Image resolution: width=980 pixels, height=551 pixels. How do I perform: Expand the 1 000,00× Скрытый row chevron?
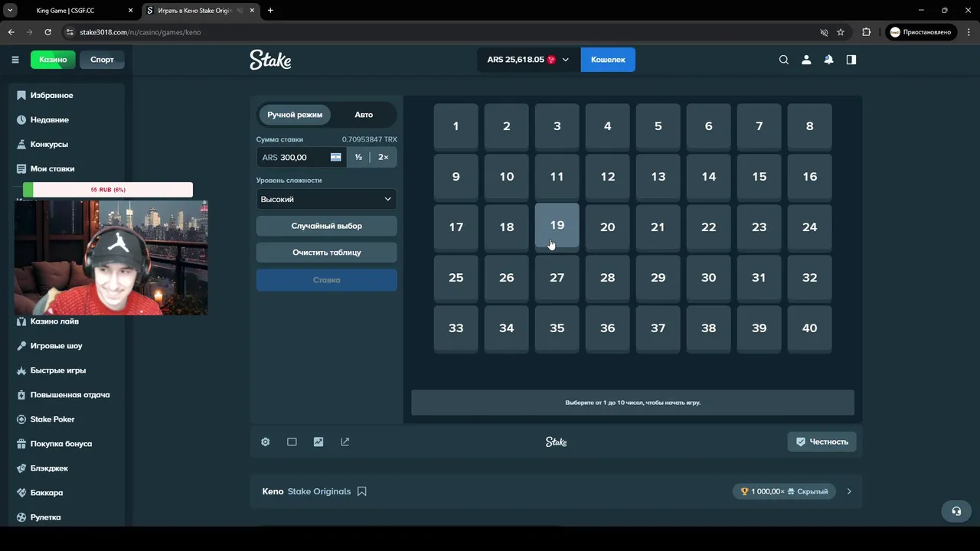849,491
